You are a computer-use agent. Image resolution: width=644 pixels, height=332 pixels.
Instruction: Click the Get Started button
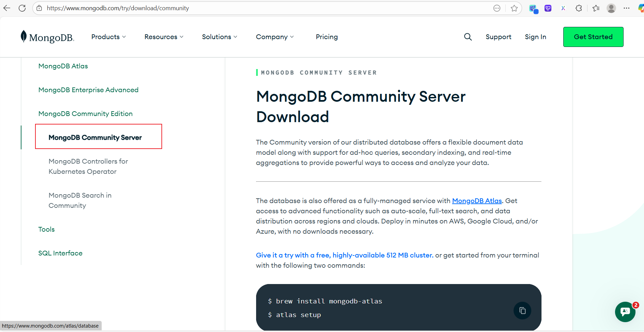coord(593,37)
